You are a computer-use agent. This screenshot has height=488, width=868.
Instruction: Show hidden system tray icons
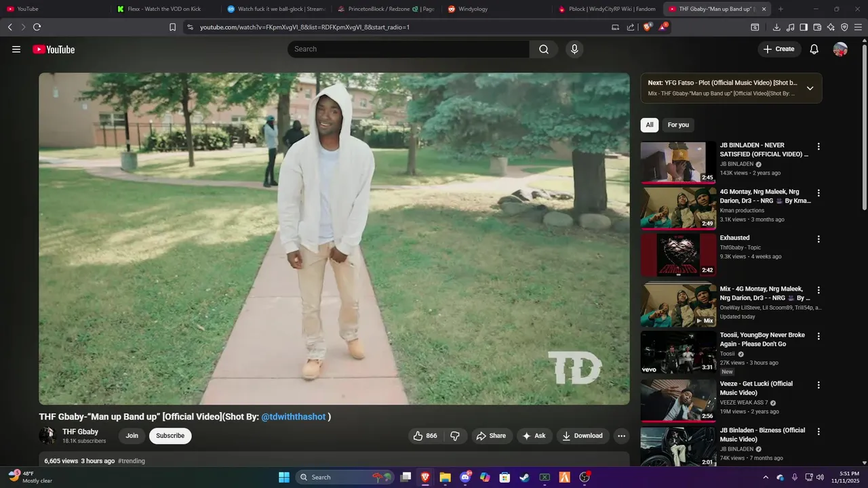(766, 477)
